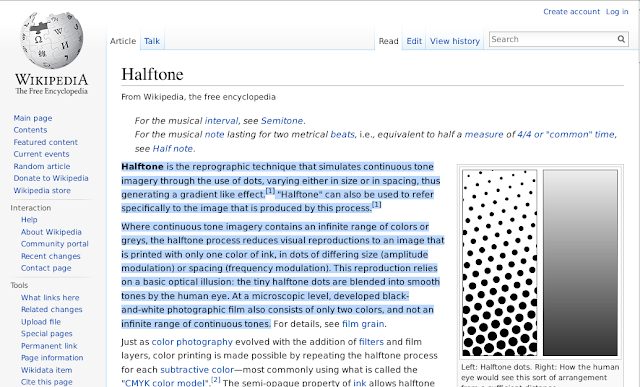This screenshot has height=387, width=640.
Task: Go to Main page in sidebar
Action: click(33, 118)
